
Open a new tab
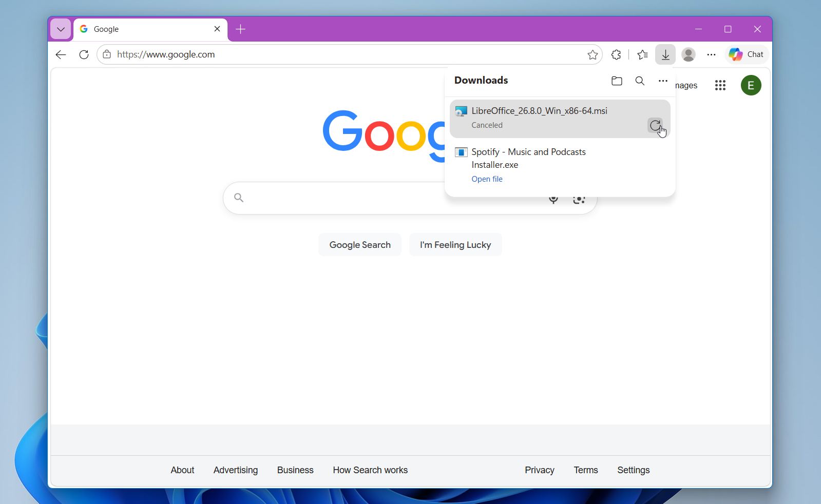click(x=240, y=29)
